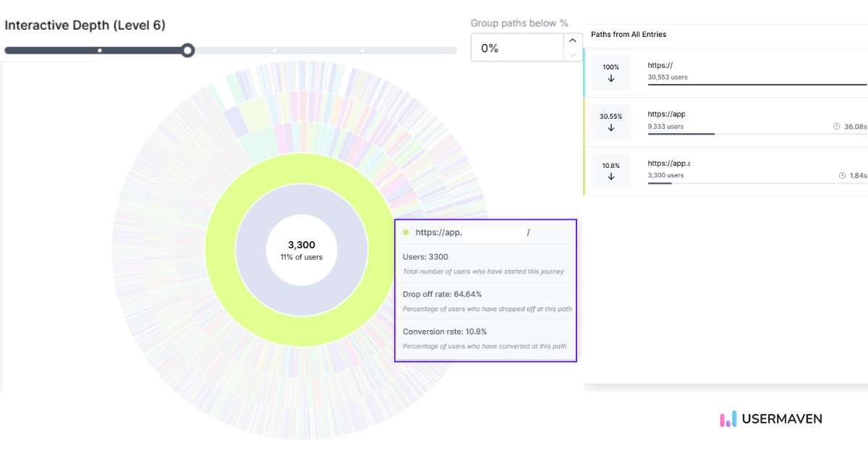The image size is (868, 456).
Task: Click the Usermaven logo icon
Action: coord(728,419)
